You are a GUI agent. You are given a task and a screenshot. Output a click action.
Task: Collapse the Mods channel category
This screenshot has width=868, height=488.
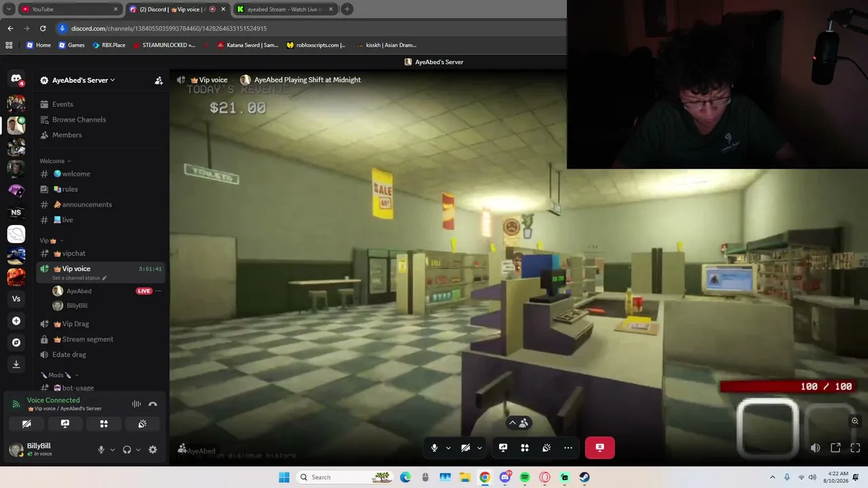tap(60, 375)
